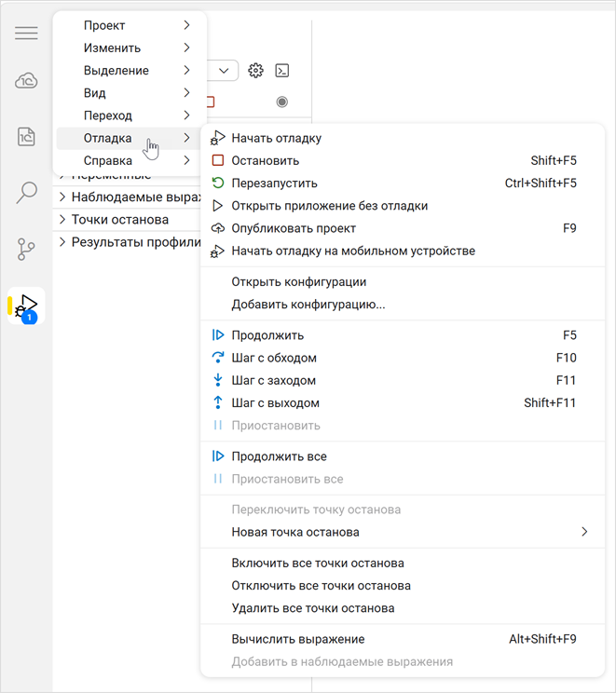This screenshot has width=616, height=693.
Task: Open the Проект menu
Action: 131,26
